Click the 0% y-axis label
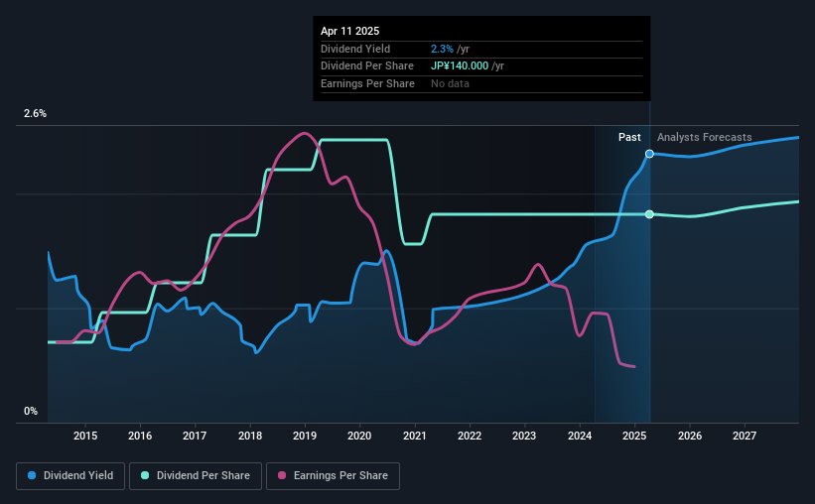815x504 pixels. 31,411
